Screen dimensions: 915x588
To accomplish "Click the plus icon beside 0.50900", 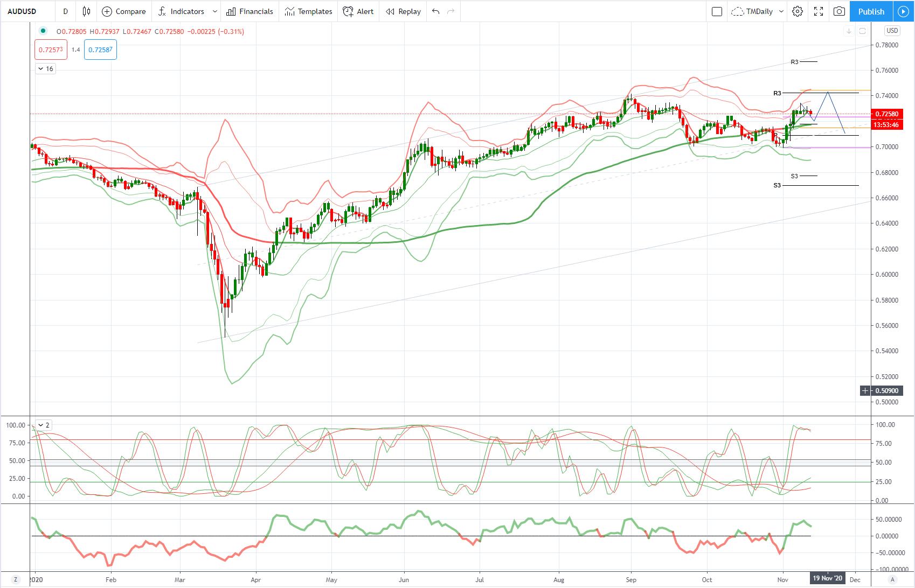I will pos(865,390).
